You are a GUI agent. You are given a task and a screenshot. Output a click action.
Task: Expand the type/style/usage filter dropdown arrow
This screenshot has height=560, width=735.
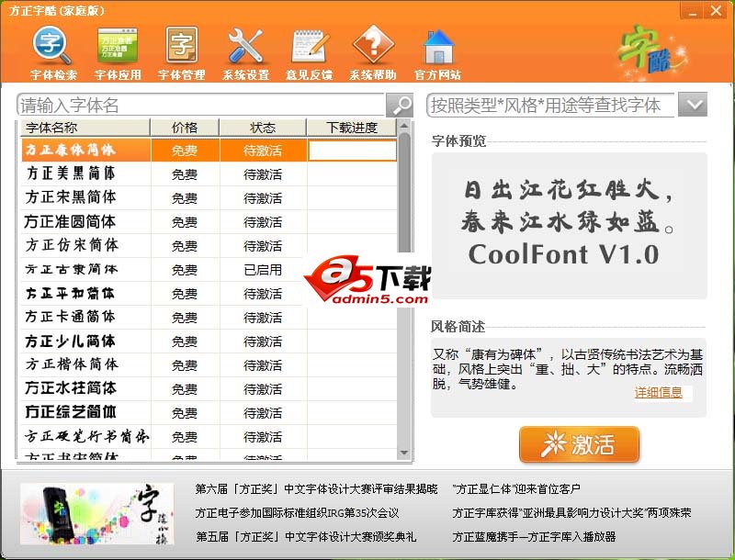(x=693, y=105)
